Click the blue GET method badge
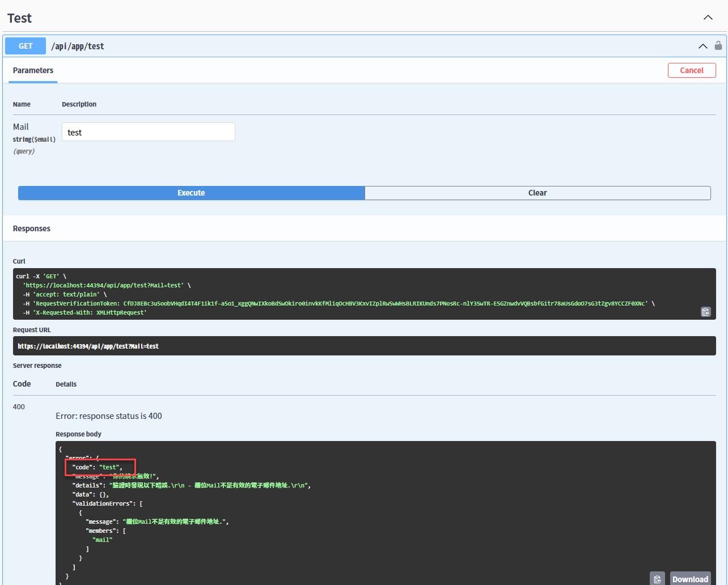 coord(26,46)
